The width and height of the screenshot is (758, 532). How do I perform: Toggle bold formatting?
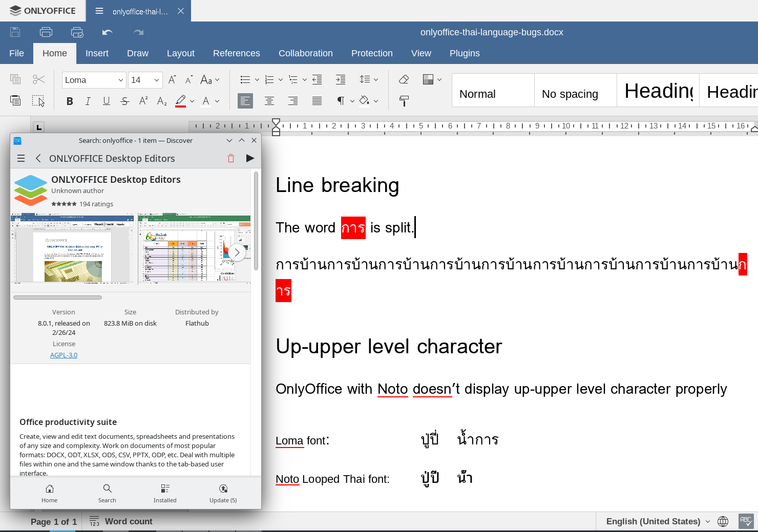(70, 101)
